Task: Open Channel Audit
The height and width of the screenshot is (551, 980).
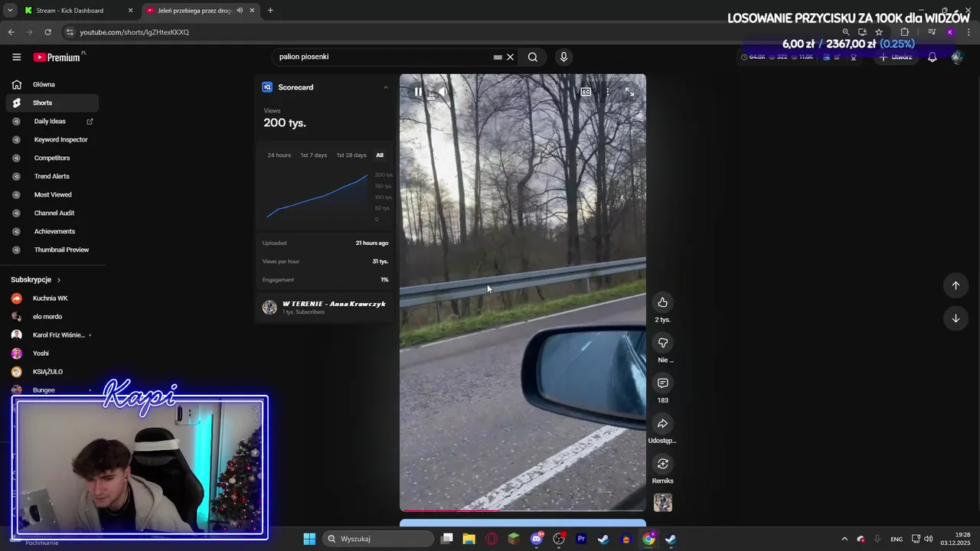Action: (x=52, y=213)
